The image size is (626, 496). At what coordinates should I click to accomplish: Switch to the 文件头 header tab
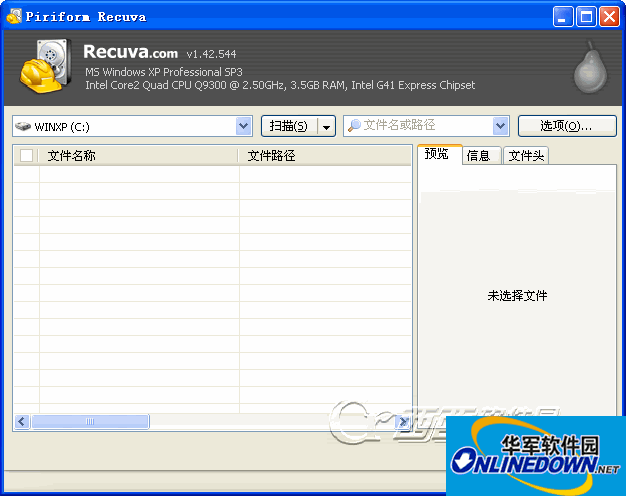click(x=526, y=155)
